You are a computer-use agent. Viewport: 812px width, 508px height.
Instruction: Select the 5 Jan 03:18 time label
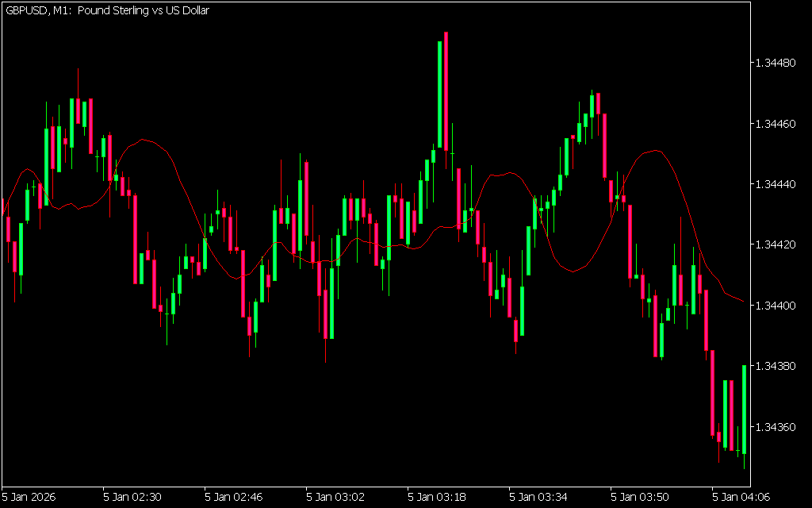tap(437, 497)
